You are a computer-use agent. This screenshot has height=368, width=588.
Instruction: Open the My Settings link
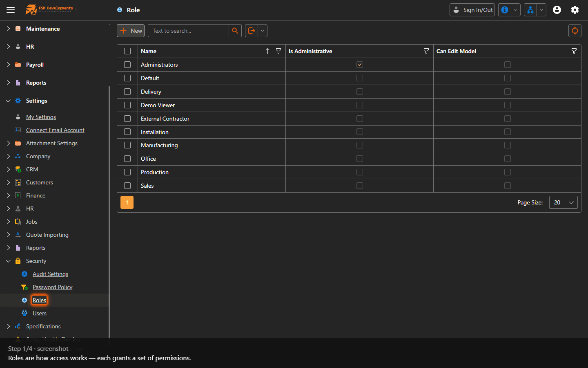tap(41, 117)
